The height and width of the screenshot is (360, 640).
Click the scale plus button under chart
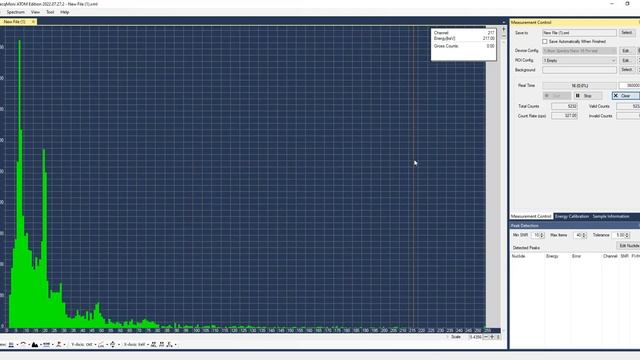coord(492,337)
